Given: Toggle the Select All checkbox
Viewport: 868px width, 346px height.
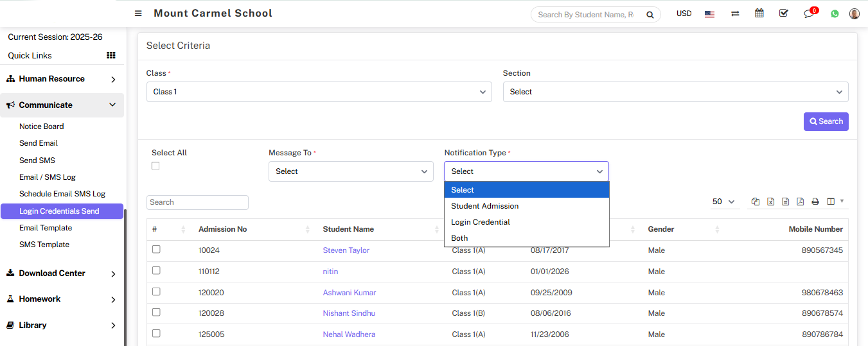Looking at the screenshot, I should point(155,166).
